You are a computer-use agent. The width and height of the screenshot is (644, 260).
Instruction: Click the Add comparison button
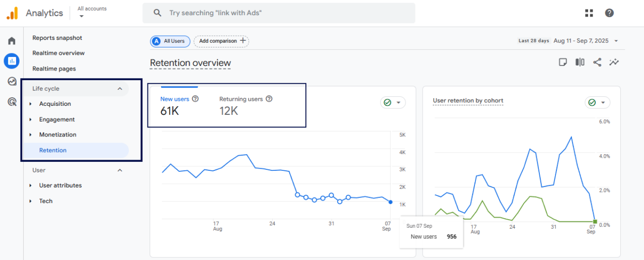(x=221, y=41)
